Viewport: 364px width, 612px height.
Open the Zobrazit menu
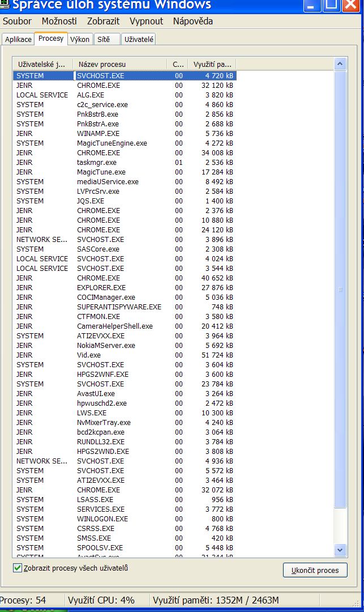click(103, 21)
